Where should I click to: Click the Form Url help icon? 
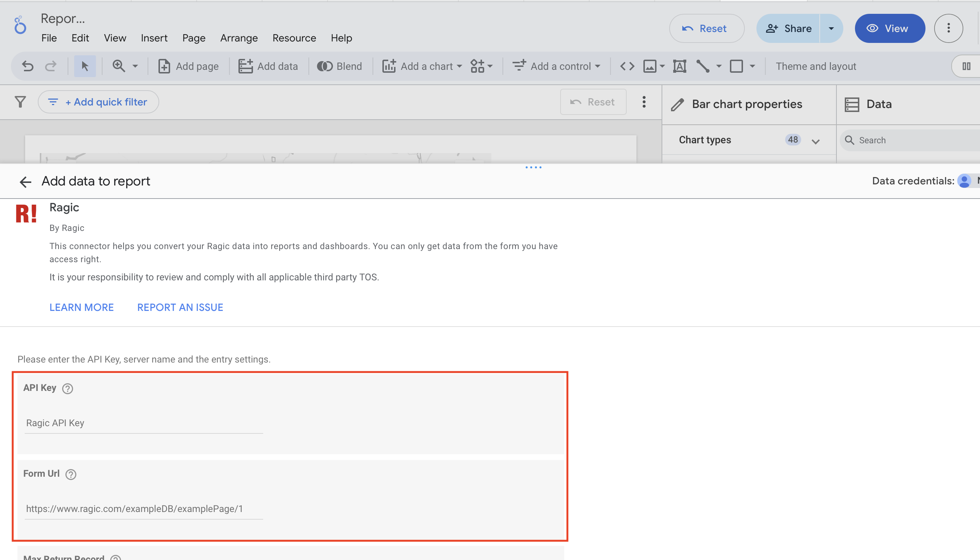tap(71, 475)
